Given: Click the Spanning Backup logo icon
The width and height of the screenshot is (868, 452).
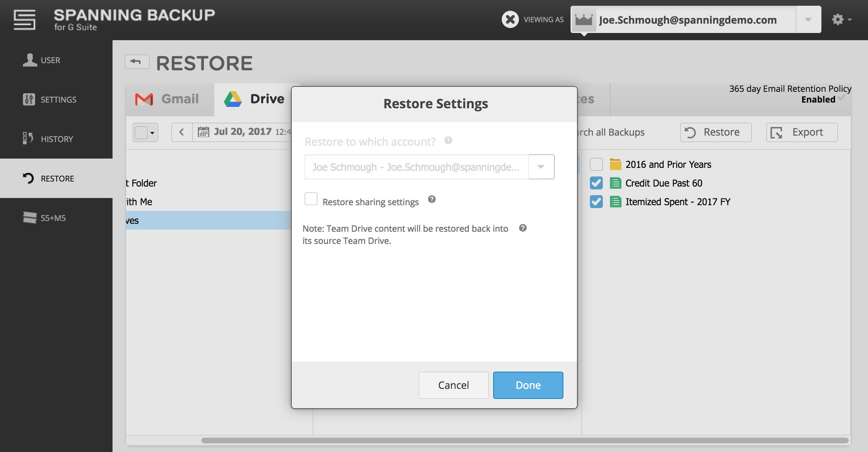Looking at the screenshot, I should point(24,20).
